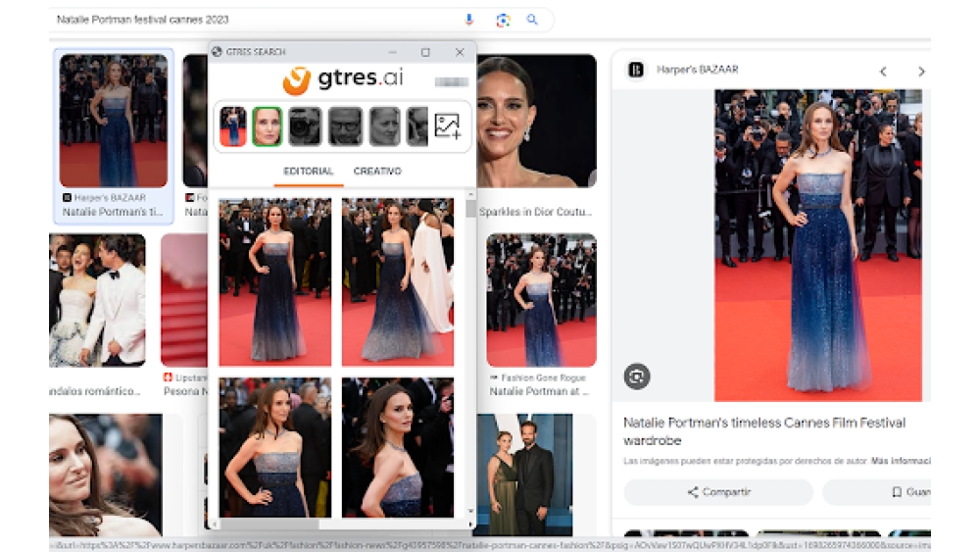Click the Lens search icon on preview image
The image size is (980, 552).
coord(637,376)
